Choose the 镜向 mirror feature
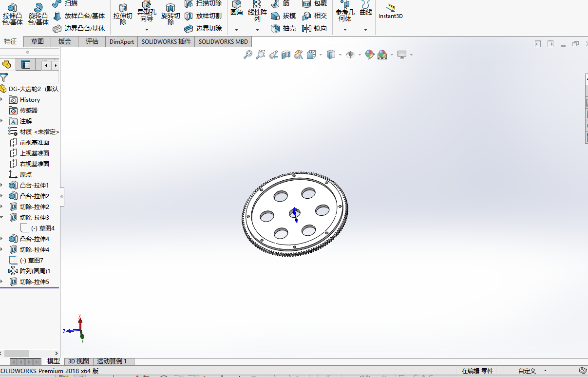588x377 pixels. [315, 28]
